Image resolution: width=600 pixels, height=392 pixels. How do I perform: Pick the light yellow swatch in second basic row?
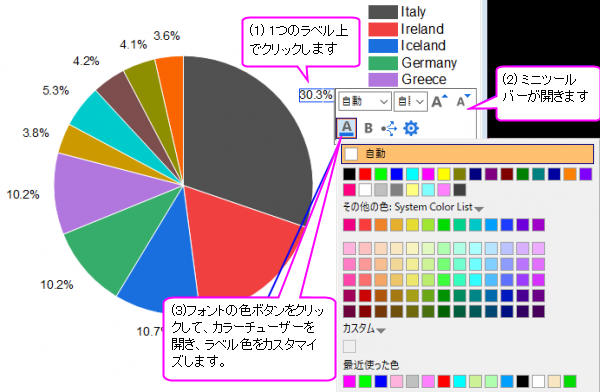point(412,189)
